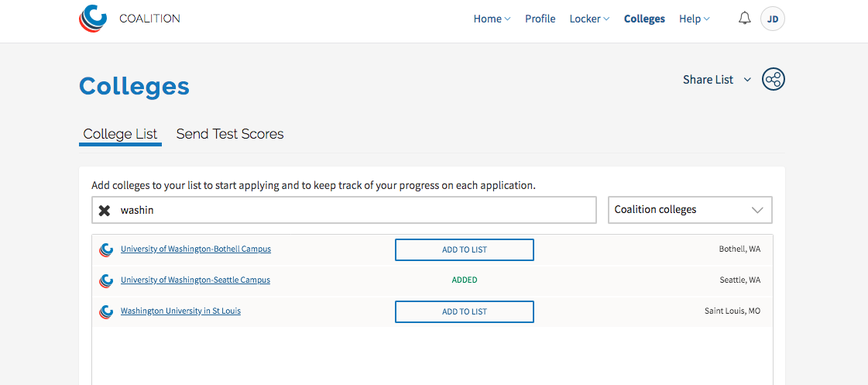Click the Colleges page heading
The image size is (868, 385).
tap(135, 87)
